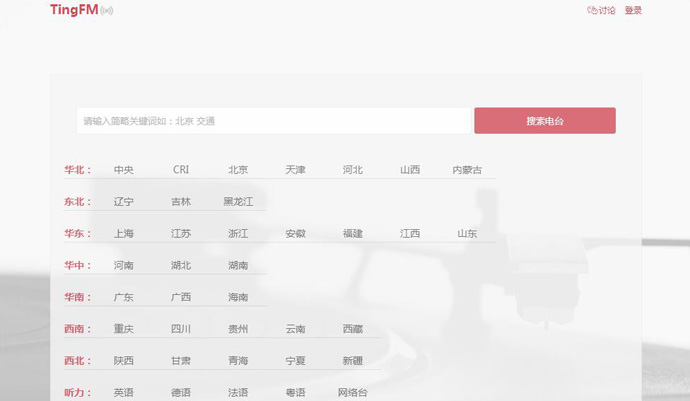Image resolution: width=690 pixels, height=401 pixels.
Task: Open 湖南 under 华中 region
Action: coord(238,266)
